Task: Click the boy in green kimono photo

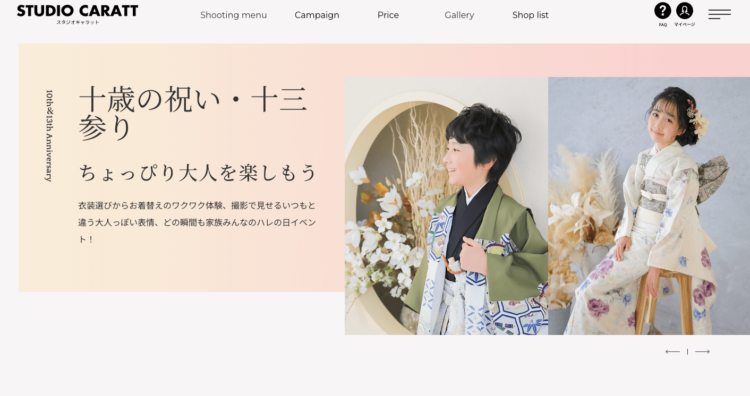Action: click(446, 206)
